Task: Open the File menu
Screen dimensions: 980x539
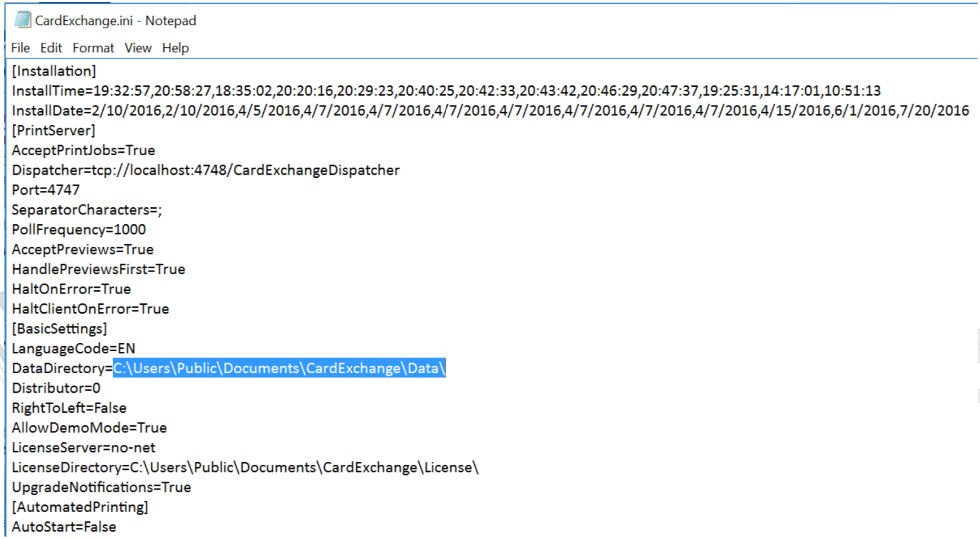Action: 20,48
